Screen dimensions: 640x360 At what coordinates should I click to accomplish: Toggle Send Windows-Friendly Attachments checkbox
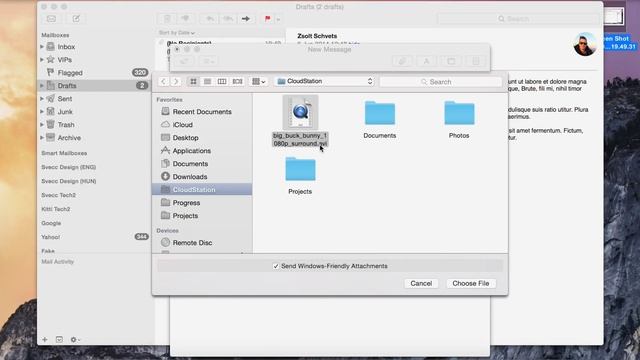276,266
